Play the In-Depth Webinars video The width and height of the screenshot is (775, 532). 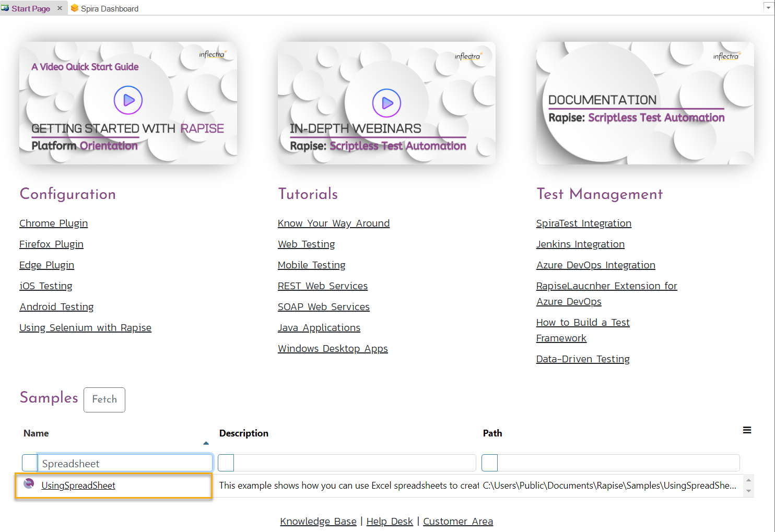[x=386, y=103]
